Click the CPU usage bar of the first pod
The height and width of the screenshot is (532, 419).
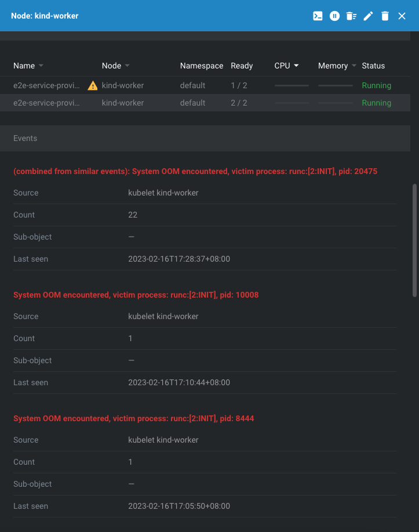292,85
